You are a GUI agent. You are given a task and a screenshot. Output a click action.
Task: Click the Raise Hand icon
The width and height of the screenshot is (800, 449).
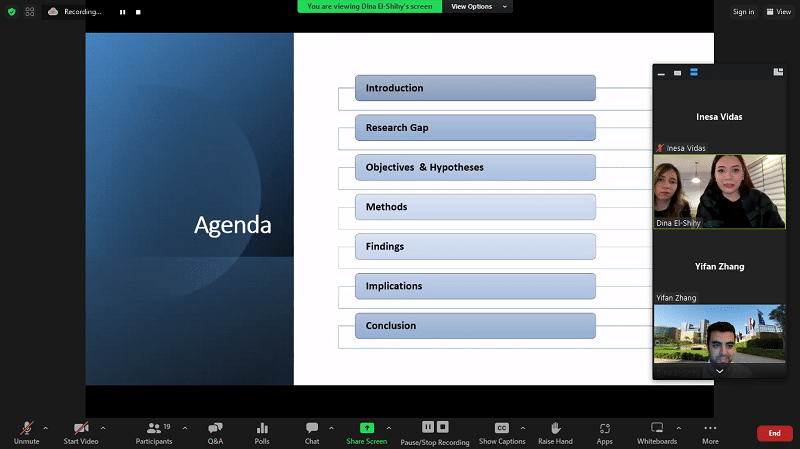pyautogui.click(x=555, y=428)
